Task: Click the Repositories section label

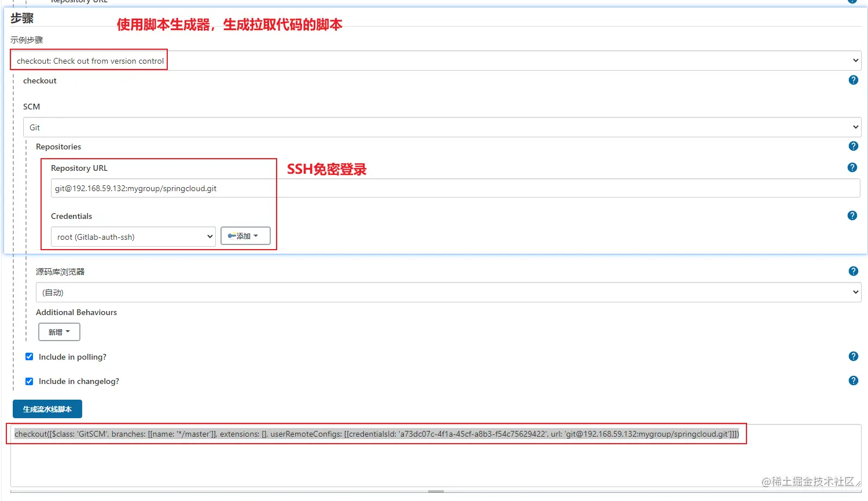Action: tap(58, 147)
